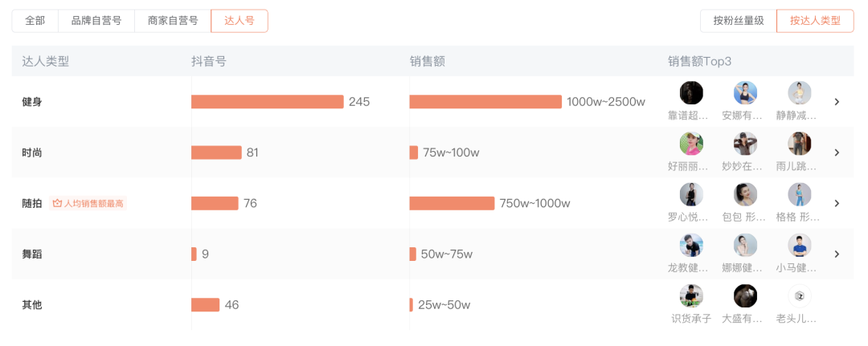Open 安娜有 avatar in 健身 row
868x346 pixels.
point(745,93)
